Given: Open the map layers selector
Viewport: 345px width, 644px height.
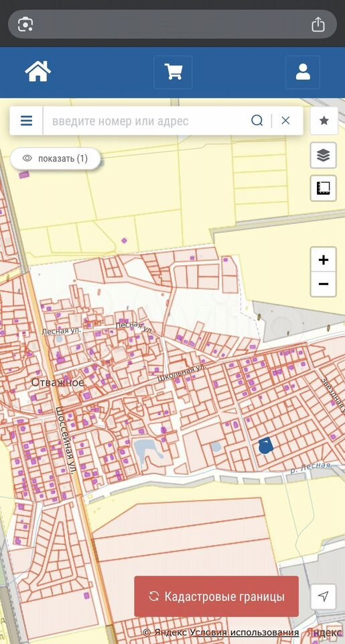Looking at the screenshot, I should point(324,155).
